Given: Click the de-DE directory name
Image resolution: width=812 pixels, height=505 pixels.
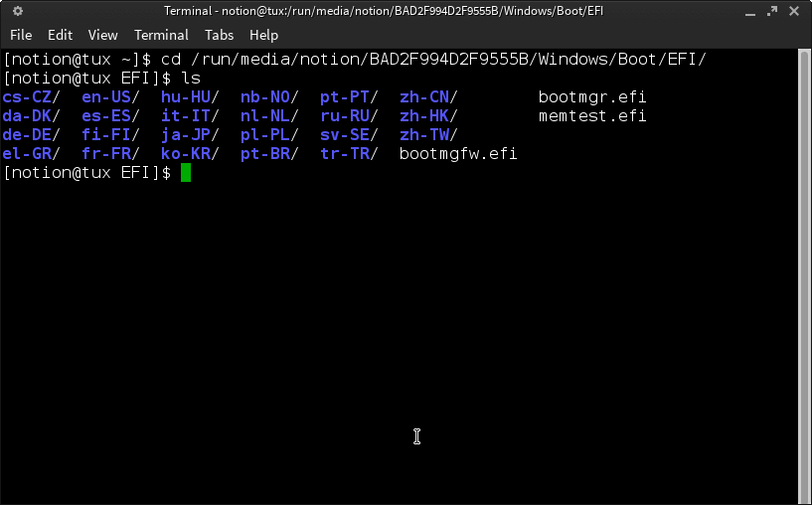Looking at the screenshot, I should [x=27, y=134].
